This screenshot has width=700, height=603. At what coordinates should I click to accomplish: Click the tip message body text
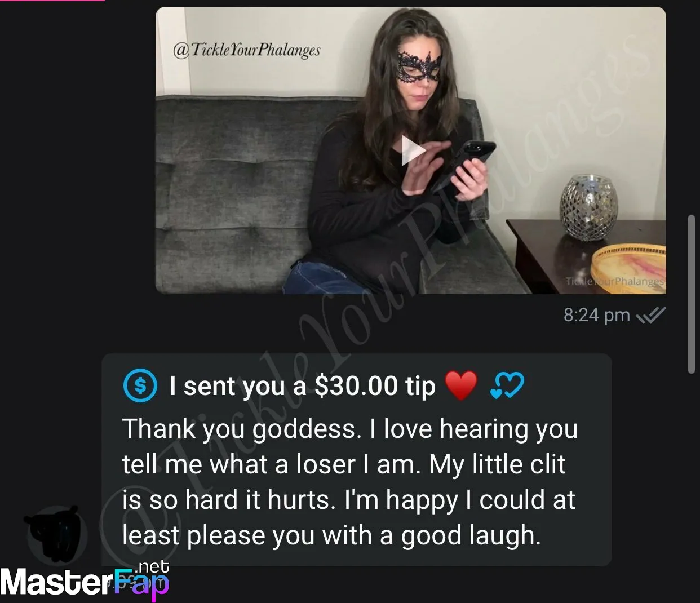349,482
